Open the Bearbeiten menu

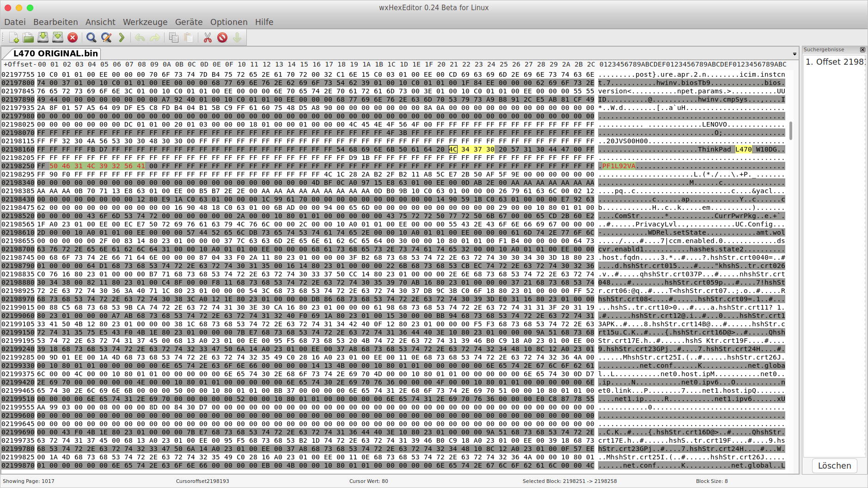(55, 22)
